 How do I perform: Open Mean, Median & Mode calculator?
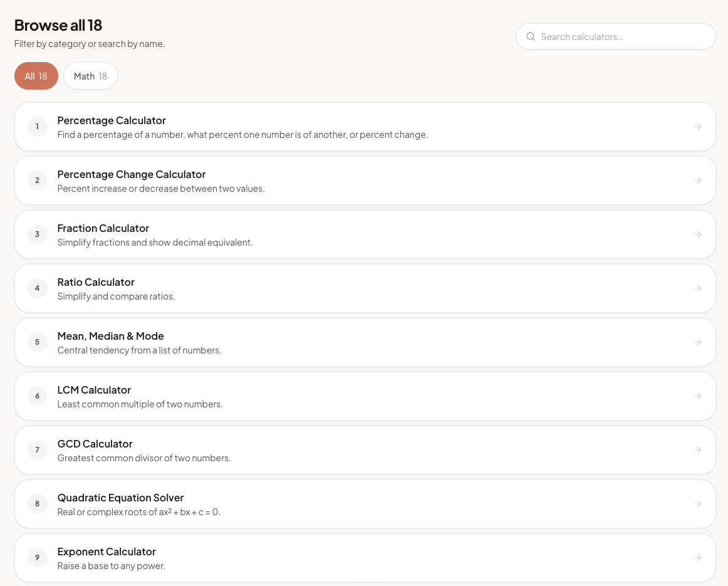[x=365, y=342]
